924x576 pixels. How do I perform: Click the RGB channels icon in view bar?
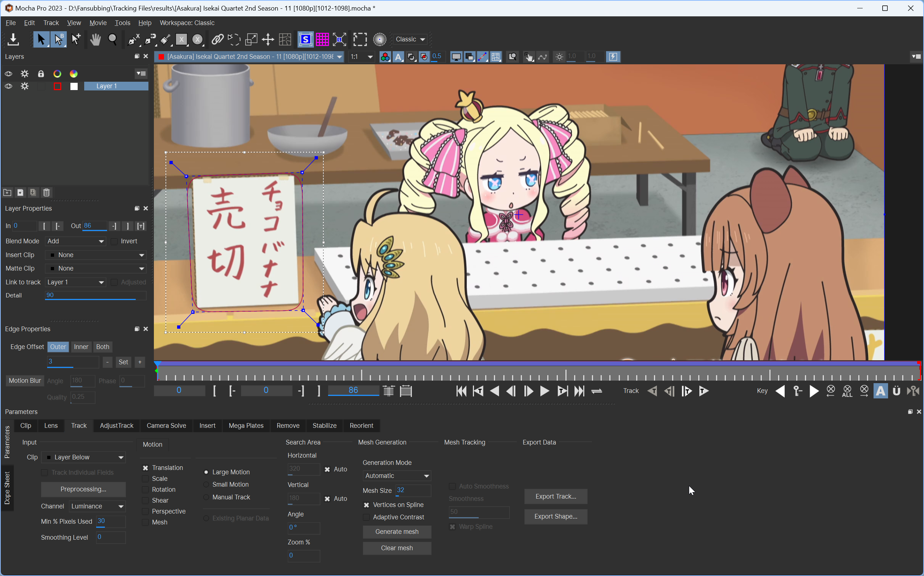pos(385,57)
